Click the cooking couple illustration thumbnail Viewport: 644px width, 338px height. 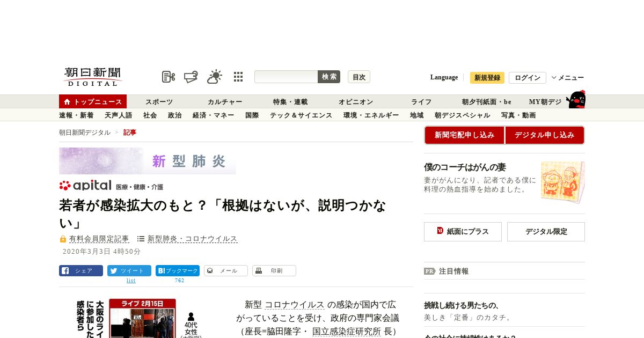coord(562,182)
